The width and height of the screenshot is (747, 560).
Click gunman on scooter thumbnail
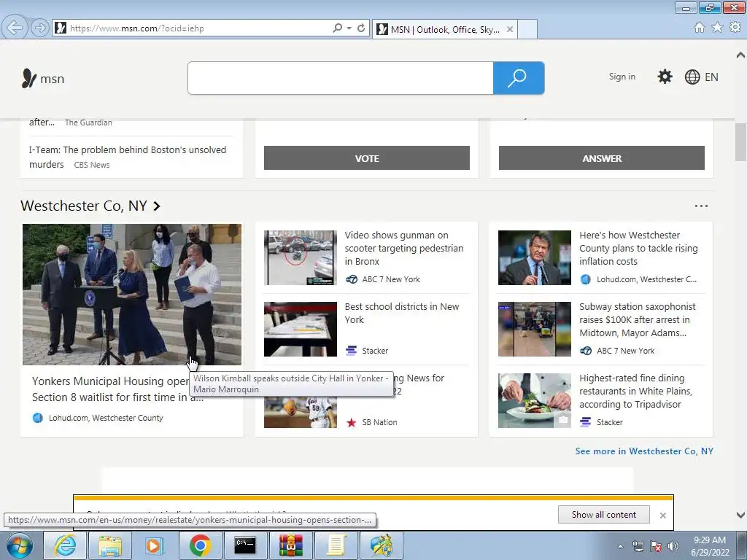(300, 257)
